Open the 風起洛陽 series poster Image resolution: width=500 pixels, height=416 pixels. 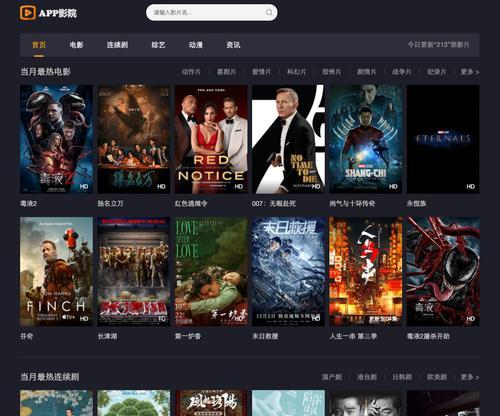(x=211, y=403)
